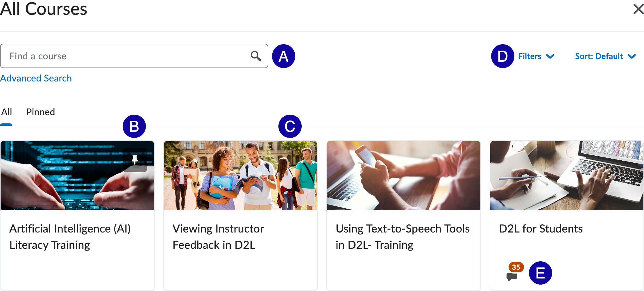The height and width of the screenshot is (291, 644).
Task: Close the All Courses dialog
Action: tap(638, 9)
